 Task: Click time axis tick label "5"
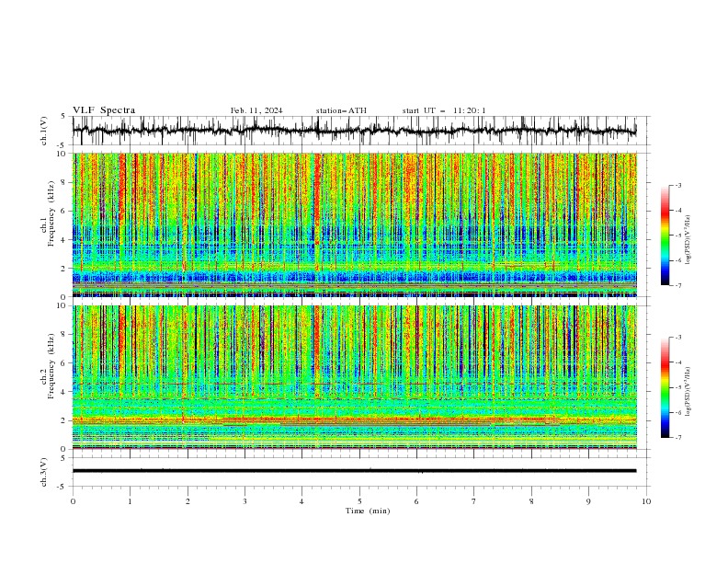coord(359,501)
